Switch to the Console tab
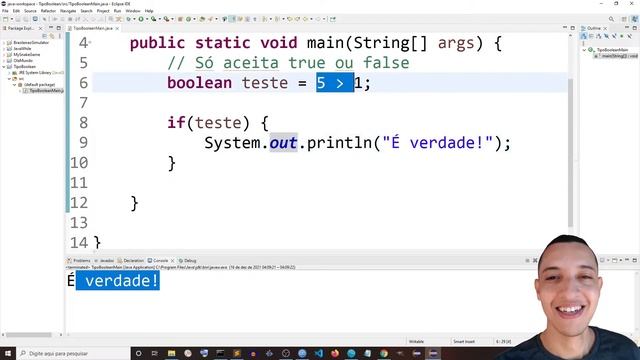The height and width of the screenshot is (360, 640). (158, 260)
